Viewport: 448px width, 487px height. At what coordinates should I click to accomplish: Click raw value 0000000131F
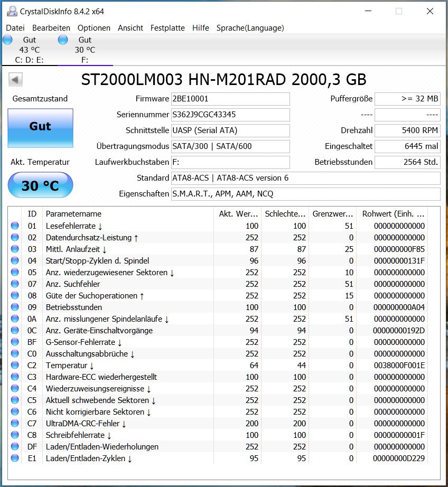coord(399,260)
